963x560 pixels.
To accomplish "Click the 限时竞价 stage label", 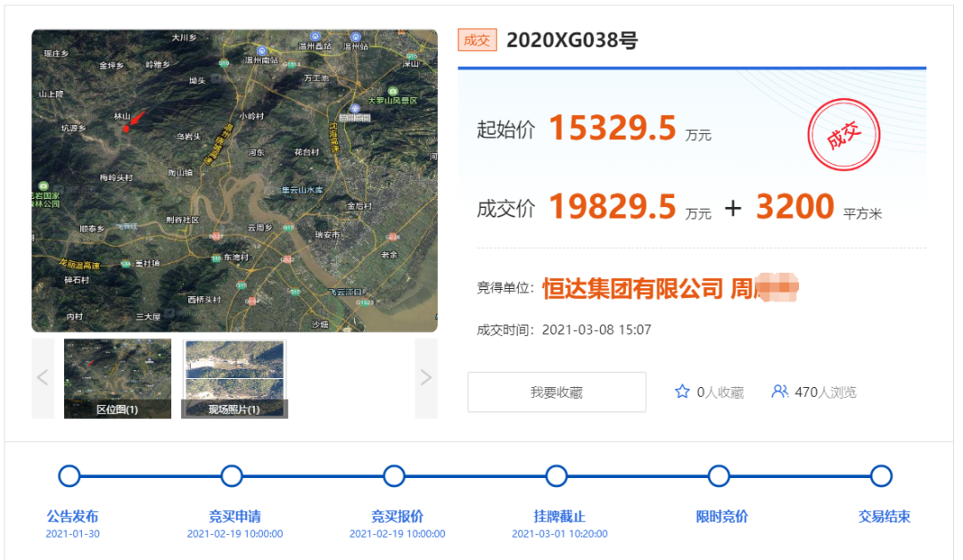I will (722, 516).
